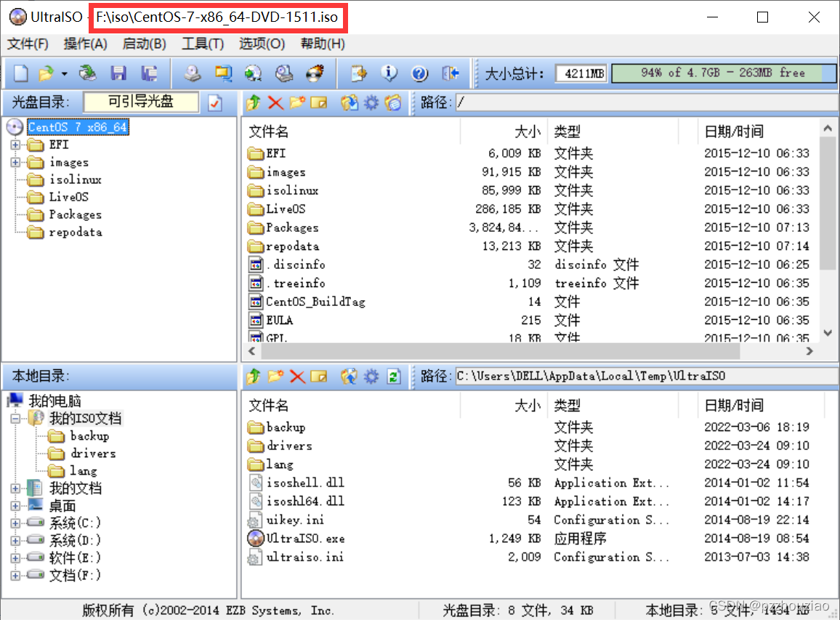Click the Exit door arrow icon
This screenshot has height=620, width=840.
[x=450, y=73]
